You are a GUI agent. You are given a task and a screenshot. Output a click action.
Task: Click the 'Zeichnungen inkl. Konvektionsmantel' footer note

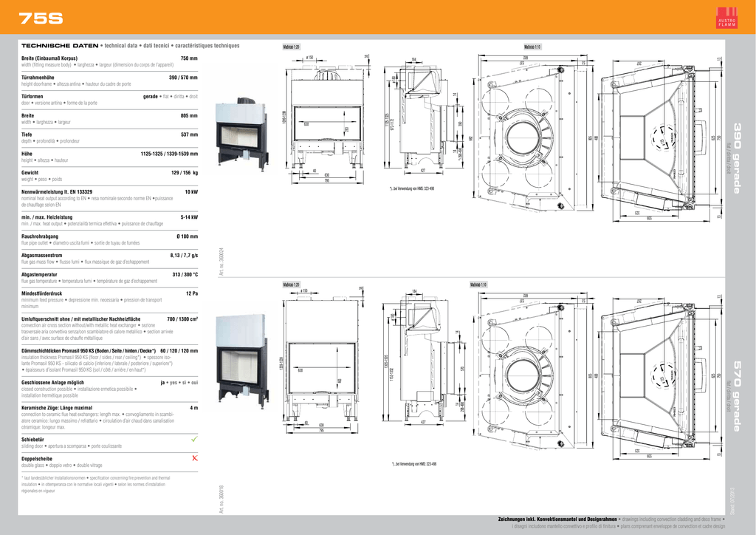pos(543,519)
